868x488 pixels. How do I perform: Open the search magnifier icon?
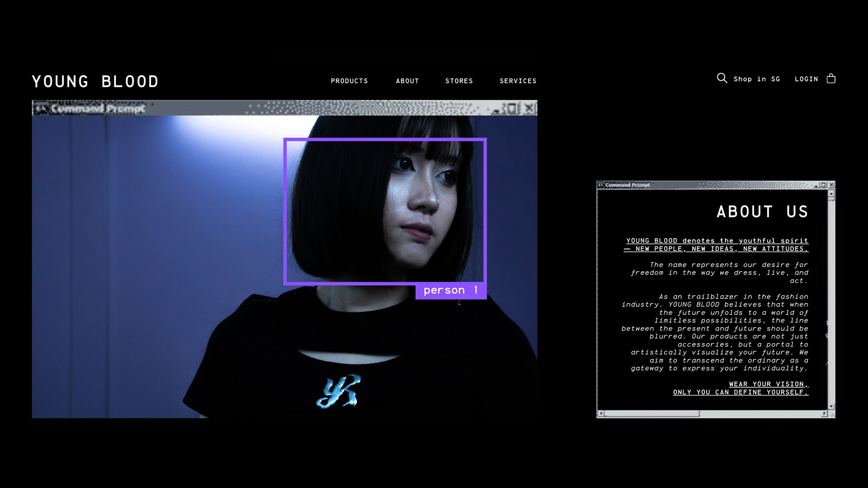722,78
